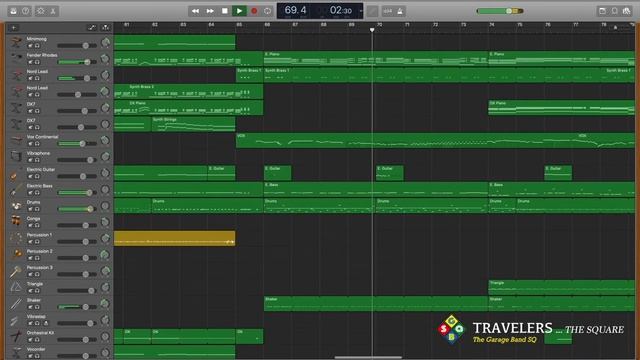Open the Media Browser
This screenshot has width=640, height=360.
pyautogui.click(x=627, y=11)
